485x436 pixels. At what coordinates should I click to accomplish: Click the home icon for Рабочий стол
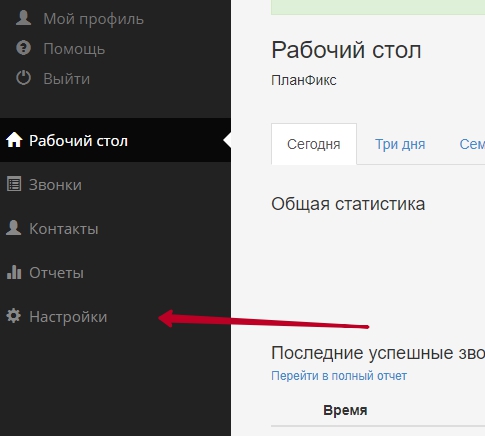(x=14, y=140)
